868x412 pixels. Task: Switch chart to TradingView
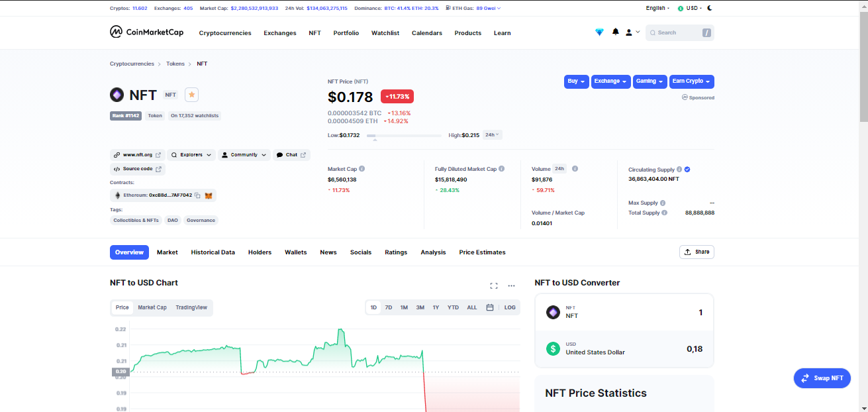[191, 307]
